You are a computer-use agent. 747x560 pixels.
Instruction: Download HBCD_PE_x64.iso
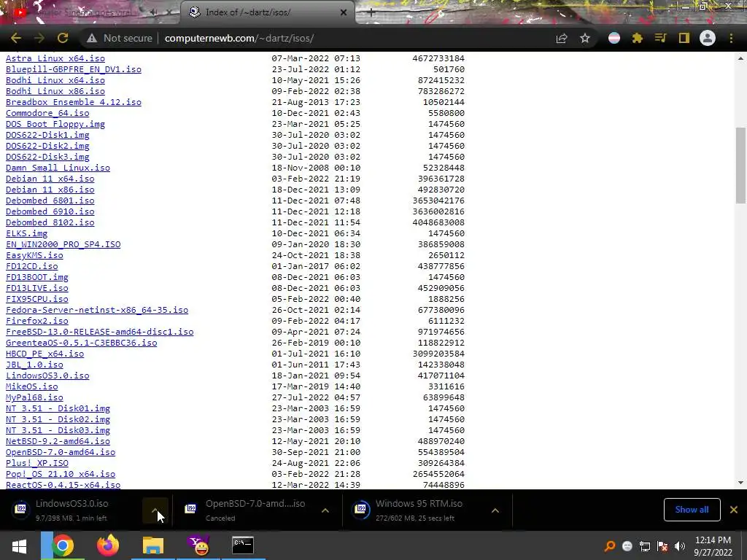[x=44, y=354]
